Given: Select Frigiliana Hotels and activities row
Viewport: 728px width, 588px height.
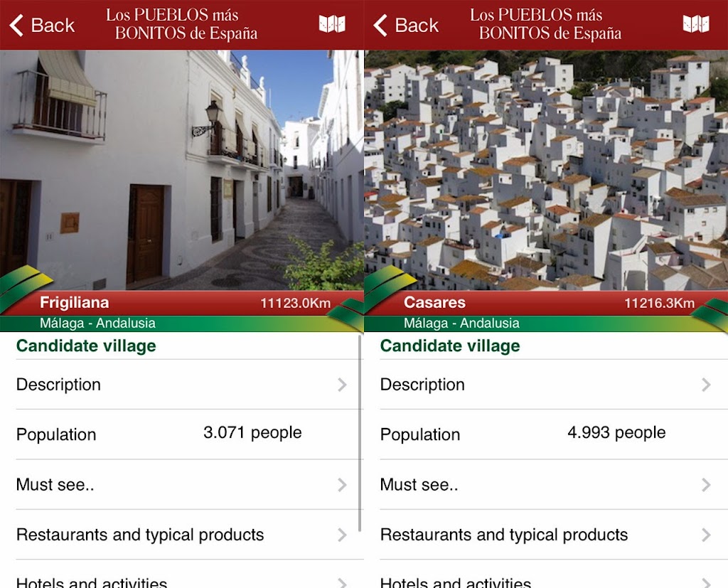Looking at the screenshot, I should click(181, 574).
